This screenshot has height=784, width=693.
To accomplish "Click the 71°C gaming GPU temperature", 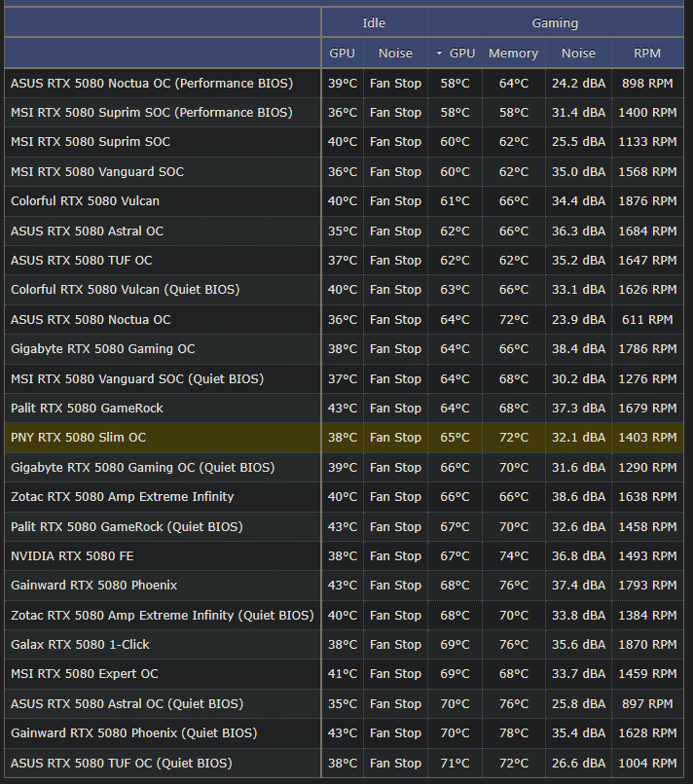I will click(x=455, y=763).
